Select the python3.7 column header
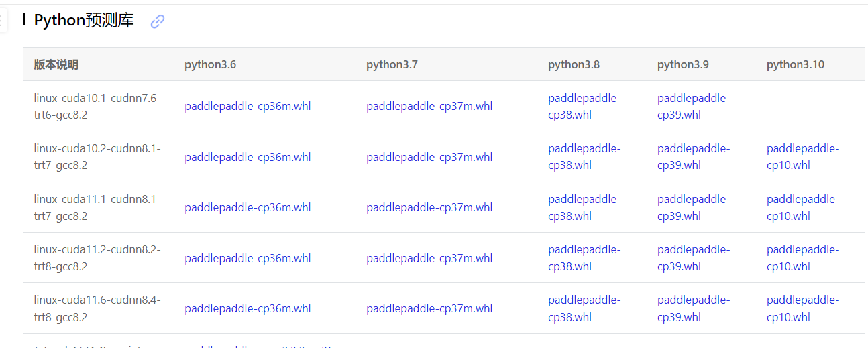 click(x=392, y=64)
